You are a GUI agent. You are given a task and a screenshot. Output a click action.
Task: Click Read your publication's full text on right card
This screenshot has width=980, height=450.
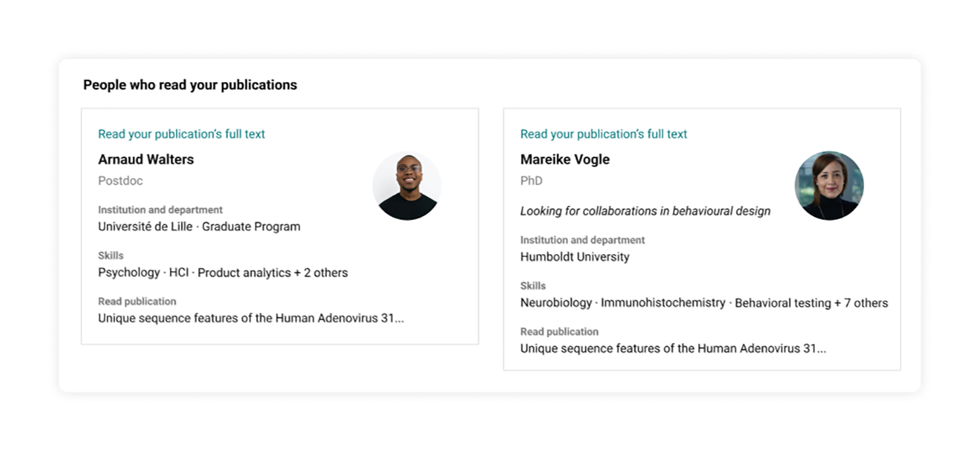[x=603, y=134]
